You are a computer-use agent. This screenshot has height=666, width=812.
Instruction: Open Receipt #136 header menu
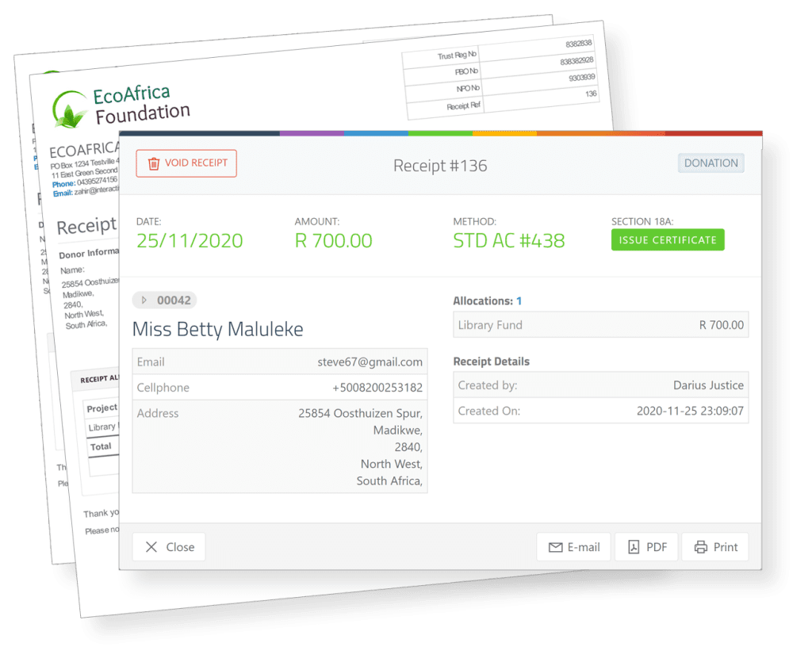pos(440,166)
